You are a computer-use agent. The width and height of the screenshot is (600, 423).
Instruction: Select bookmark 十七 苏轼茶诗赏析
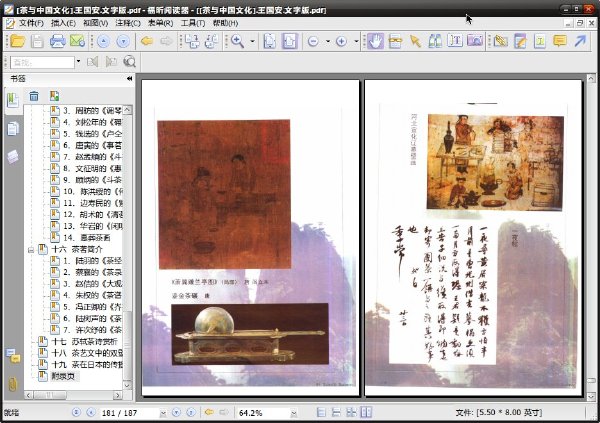[84, 341]
